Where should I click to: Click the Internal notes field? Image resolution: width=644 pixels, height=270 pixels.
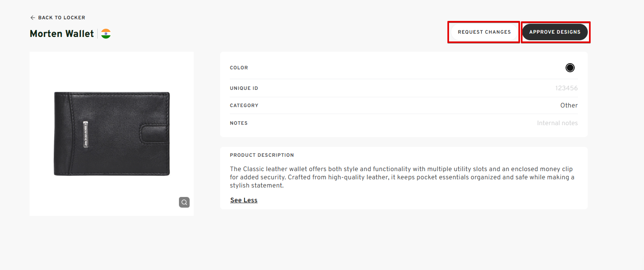pos(557,123)
